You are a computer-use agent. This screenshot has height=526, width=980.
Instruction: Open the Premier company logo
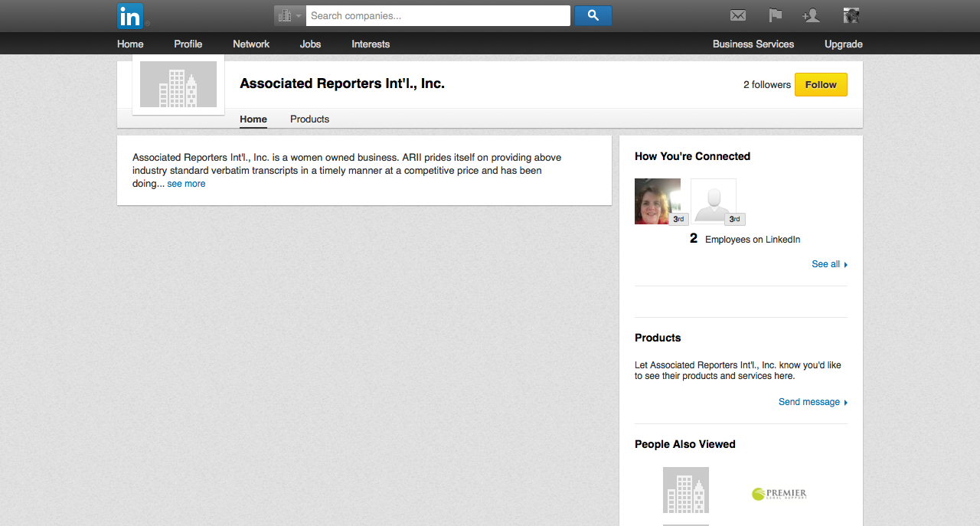point(779,494)
